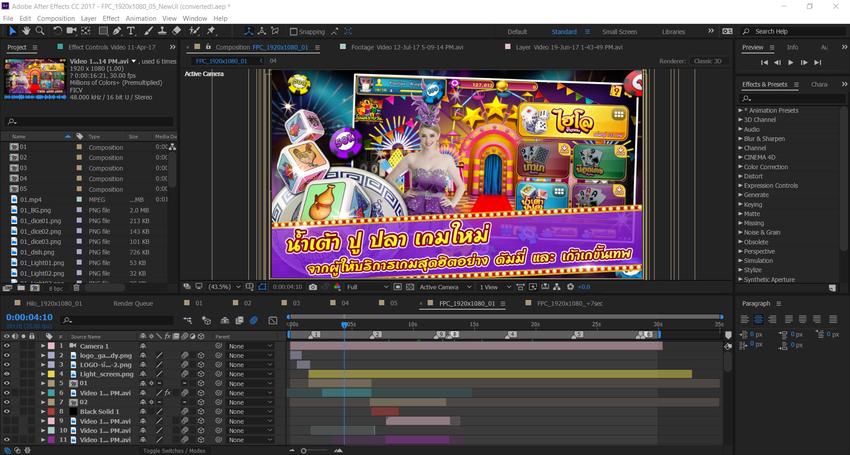Screen dimensions: 850x455
Task: Expand the Color Correction effects category
Action: pos(740,167)
